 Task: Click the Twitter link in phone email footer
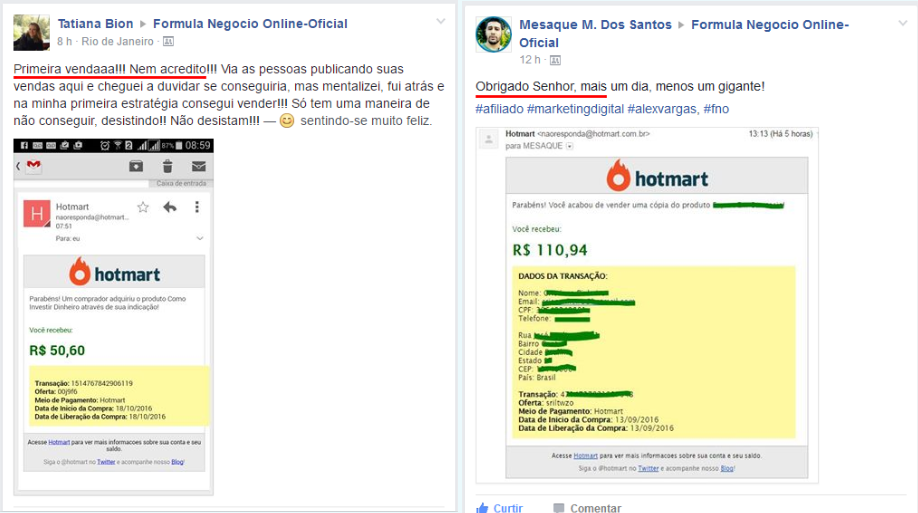tap(106, 462)
